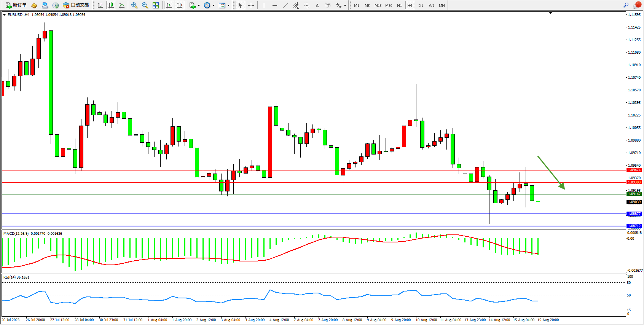Click the search magnifier icon
Image resolution: width=644 pixels, height=325 pixels.
pyautogui.click(x=626, y=5)
